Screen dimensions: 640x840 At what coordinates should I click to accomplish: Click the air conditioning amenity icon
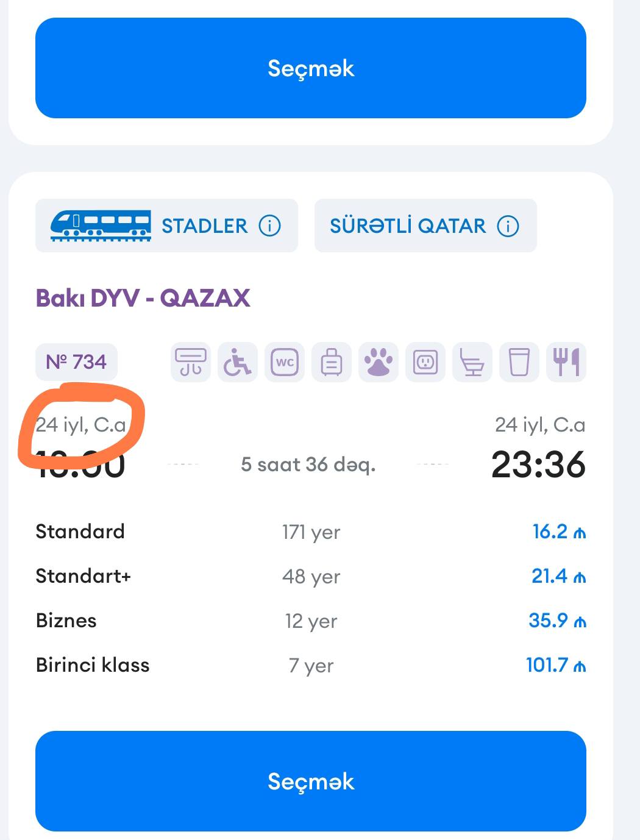(191, 362)
